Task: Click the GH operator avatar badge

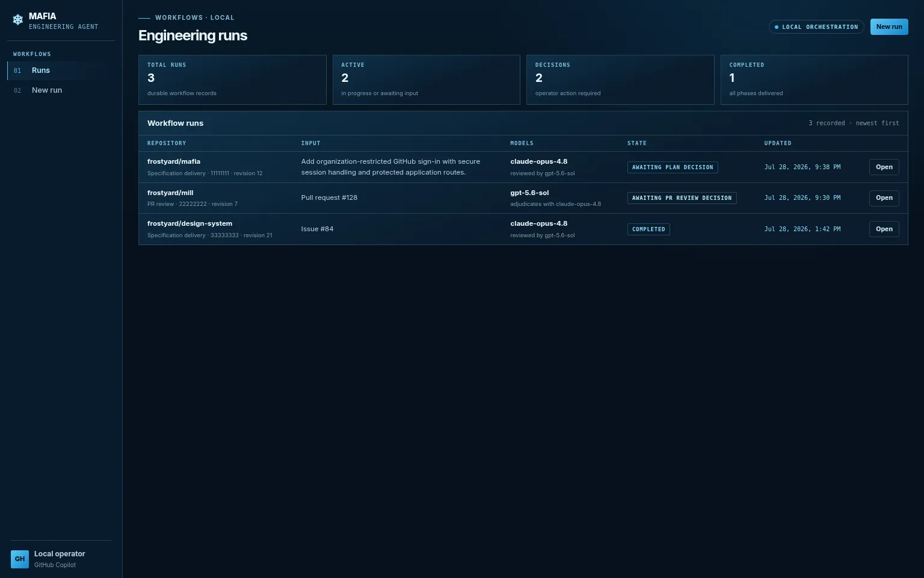Action: pyautogui.click(x=20, y=559)
